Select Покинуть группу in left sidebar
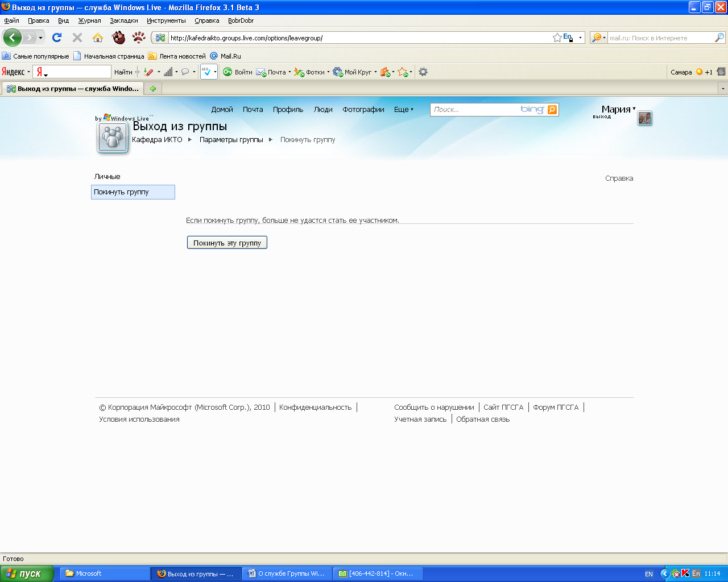The image size is (728, 582). coord(133,192)
